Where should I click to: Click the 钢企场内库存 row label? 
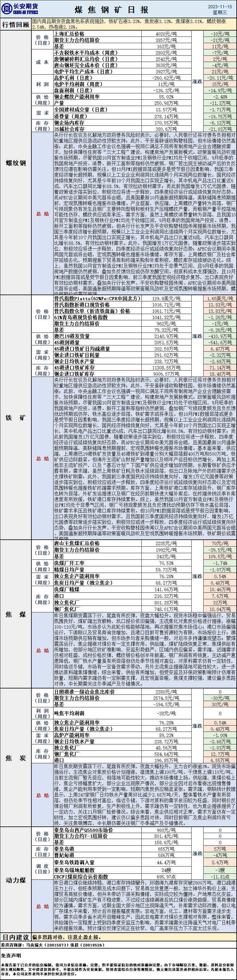pos(69,122)
